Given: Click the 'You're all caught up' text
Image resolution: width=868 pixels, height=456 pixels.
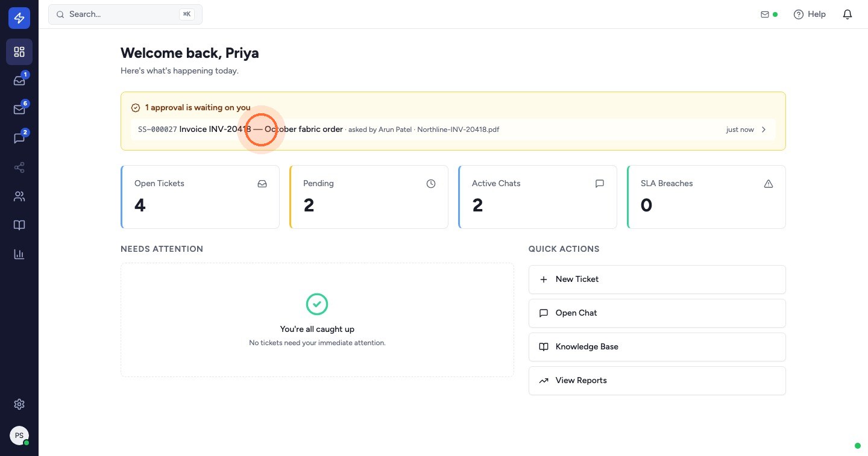Looking at the screenshot, I should coord(317,330).
